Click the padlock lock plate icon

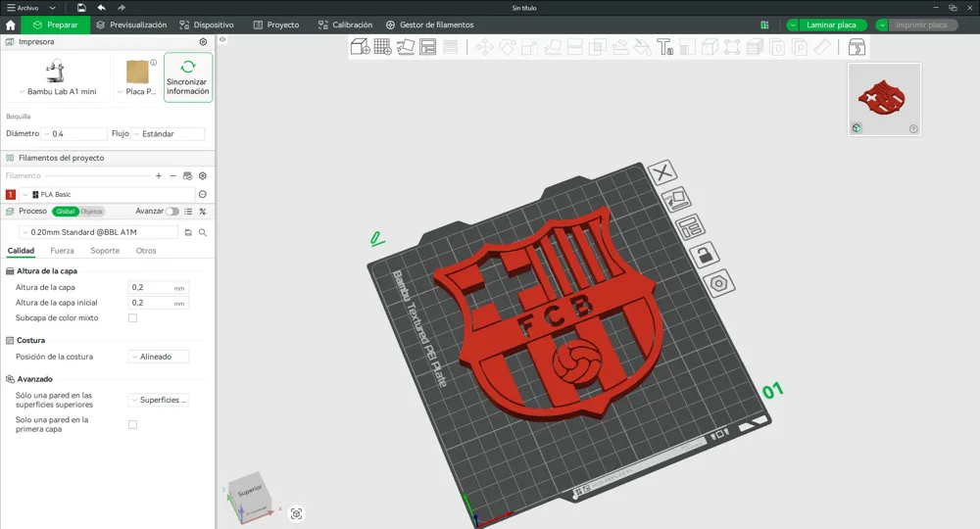click(x=705, y=255)
